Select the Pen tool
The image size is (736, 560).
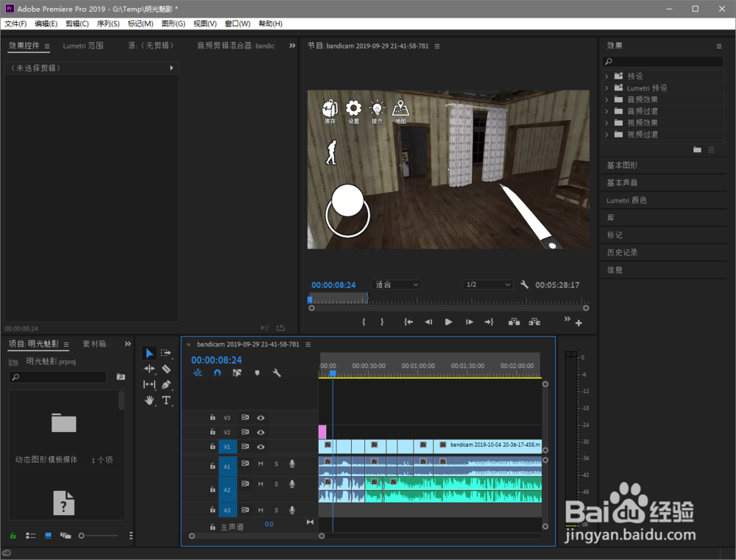point(166,384)
